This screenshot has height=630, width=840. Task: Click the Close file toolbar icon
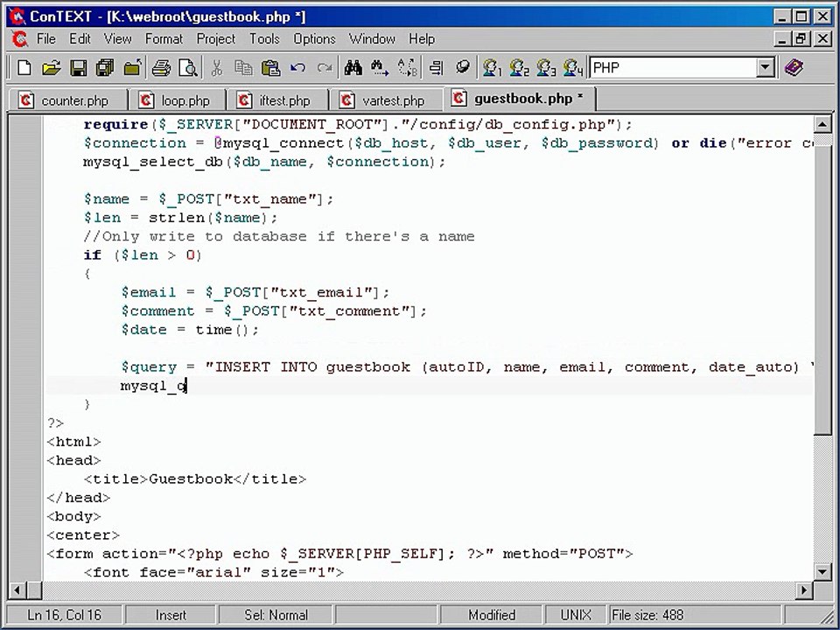tap(132, 68)
